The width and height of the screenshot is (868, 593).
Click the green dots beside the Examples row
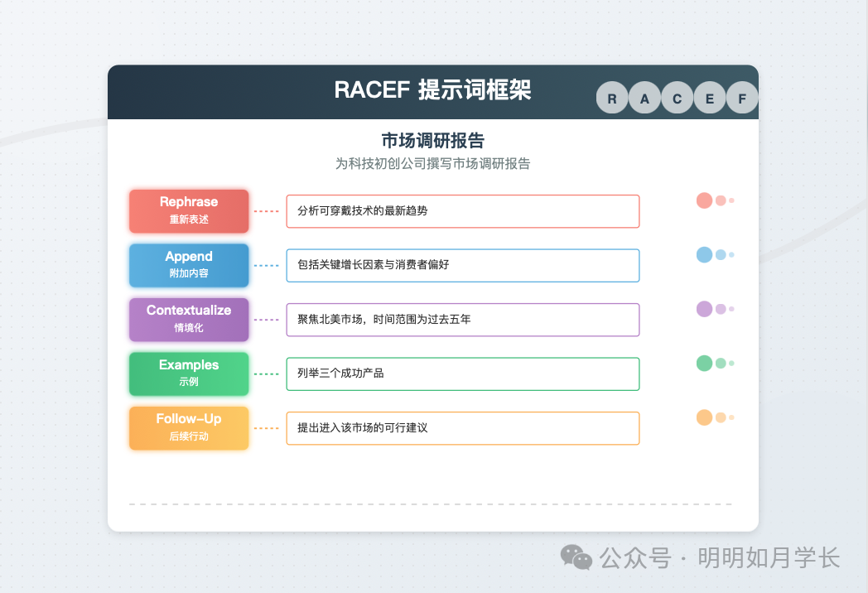[x=716, y=364]
